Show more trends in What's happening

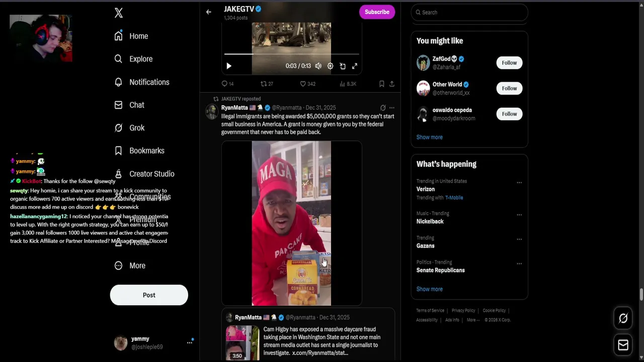[x=430, y=289]
